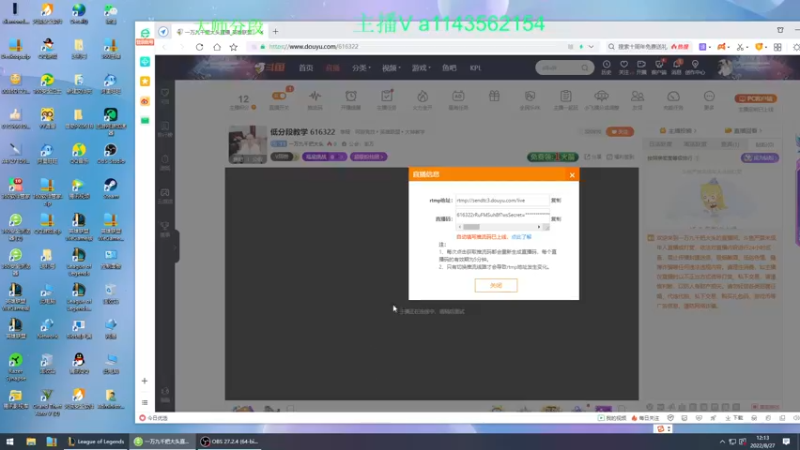The height and width of the screenshot is (450, 800).
Task: Click the stream code horizontal scrollbar thumb
Action: 471,227
